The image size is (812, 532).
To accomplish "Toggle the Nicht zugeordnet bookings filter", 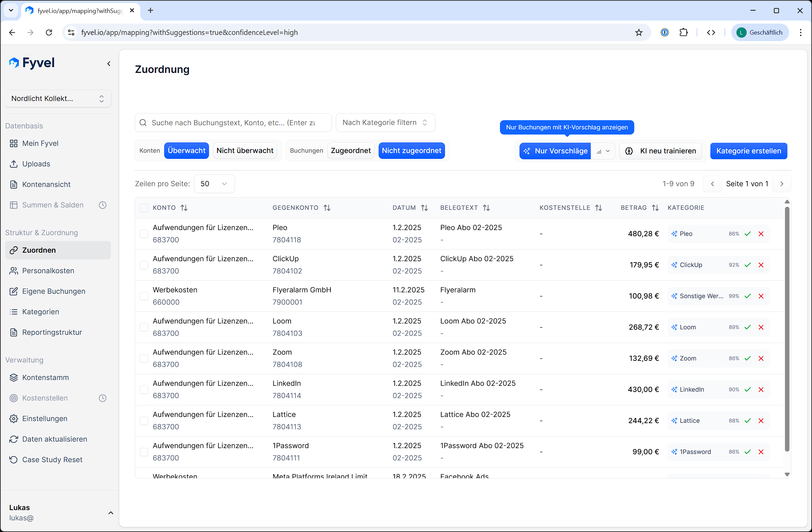I will pos(411,151).
